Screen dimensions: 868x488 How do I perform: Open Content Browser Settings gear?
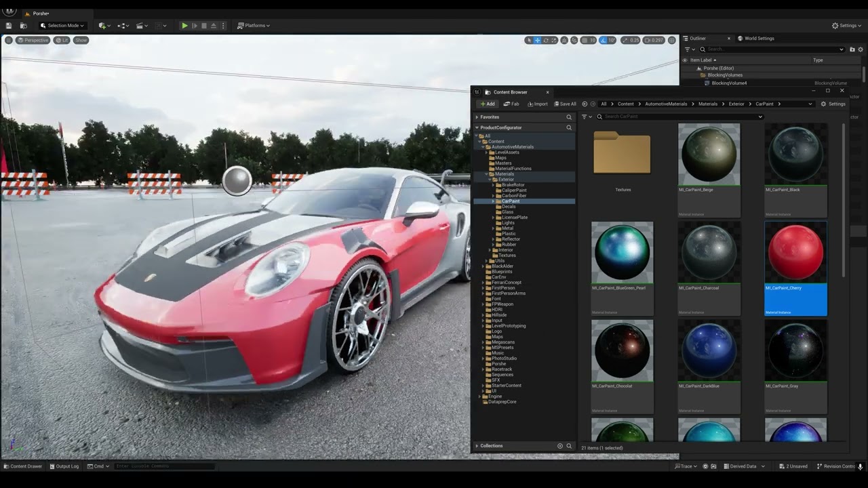833,104
